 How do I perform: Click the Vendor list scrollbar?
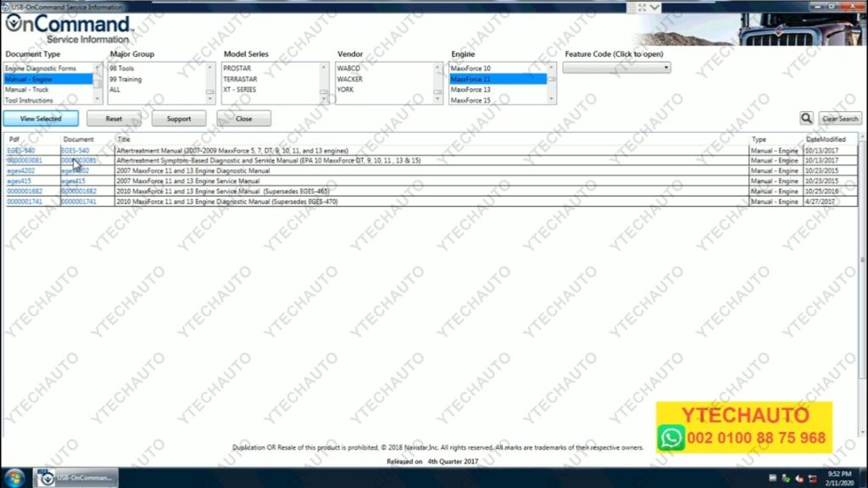pyautogui.click(x=438, y=84)
